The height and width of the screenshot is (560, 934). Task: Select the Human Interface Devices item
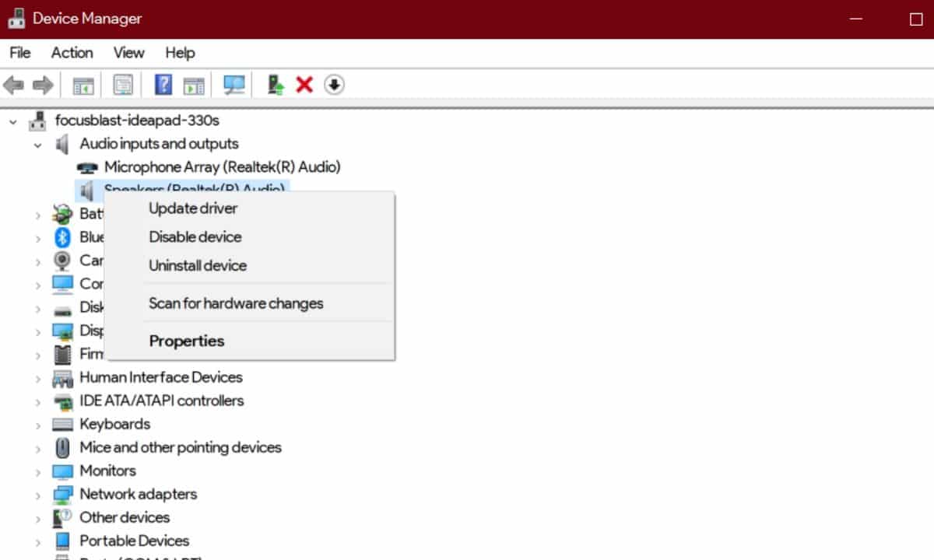click(160, 377)
